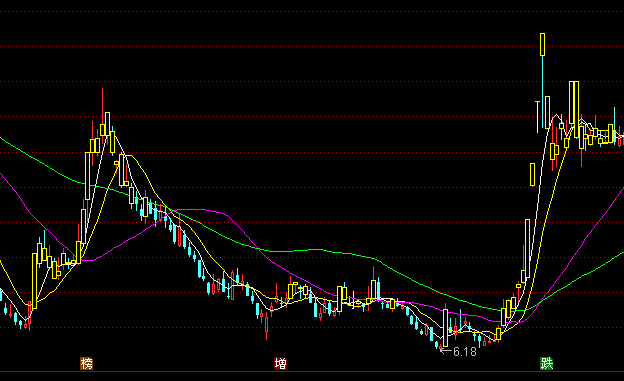Select the tall yellow candle starting the left rally
This screenshot has height=381, width=624.
pyautogui.click(x=35, y=281)
